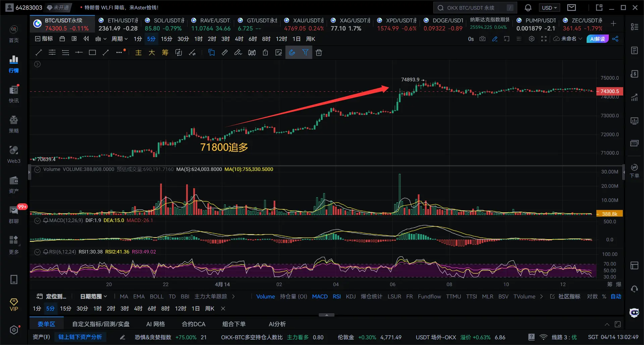Screen dimensions: 644x345
Task: Start chart replay with rewind icon
Action: 86,39
